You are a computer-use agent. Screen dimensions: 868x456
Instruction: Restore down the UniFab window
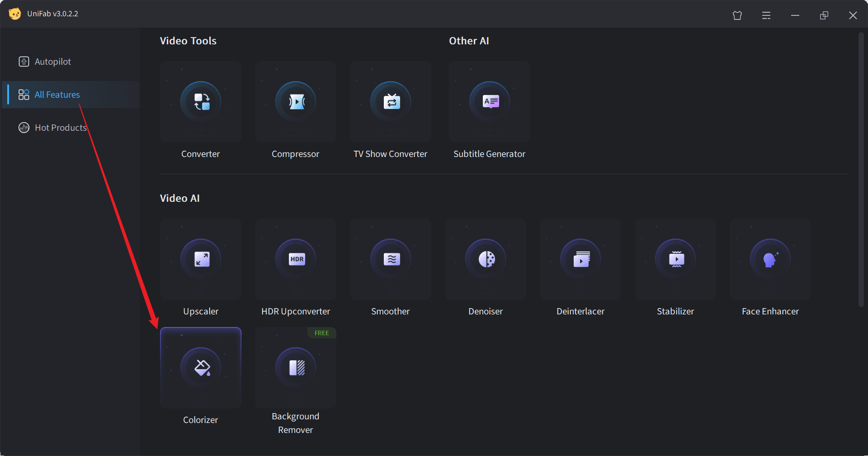pyautogui.click(x=824, y=15)
